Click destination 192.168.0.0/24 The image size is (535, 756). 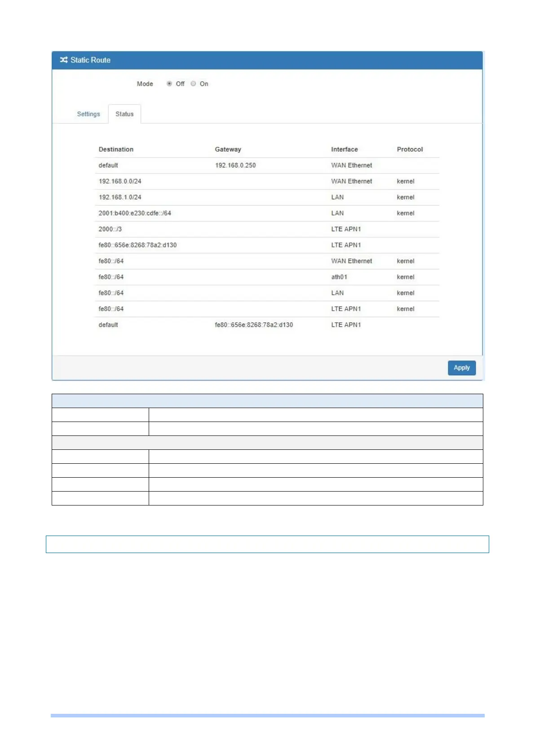(120, 181)
